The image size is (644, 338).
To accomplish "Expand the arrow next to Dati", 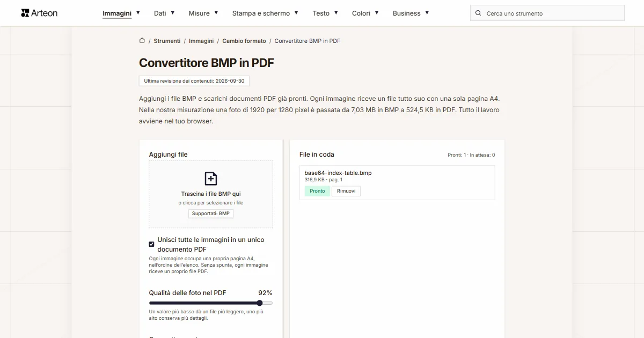I will [x=173, y=12].
